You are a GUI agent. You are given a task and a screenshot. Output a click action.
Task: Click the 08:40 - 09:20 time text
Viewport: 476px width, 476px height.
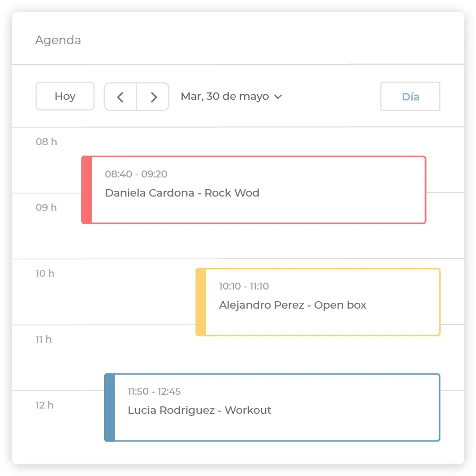point(136,174)
